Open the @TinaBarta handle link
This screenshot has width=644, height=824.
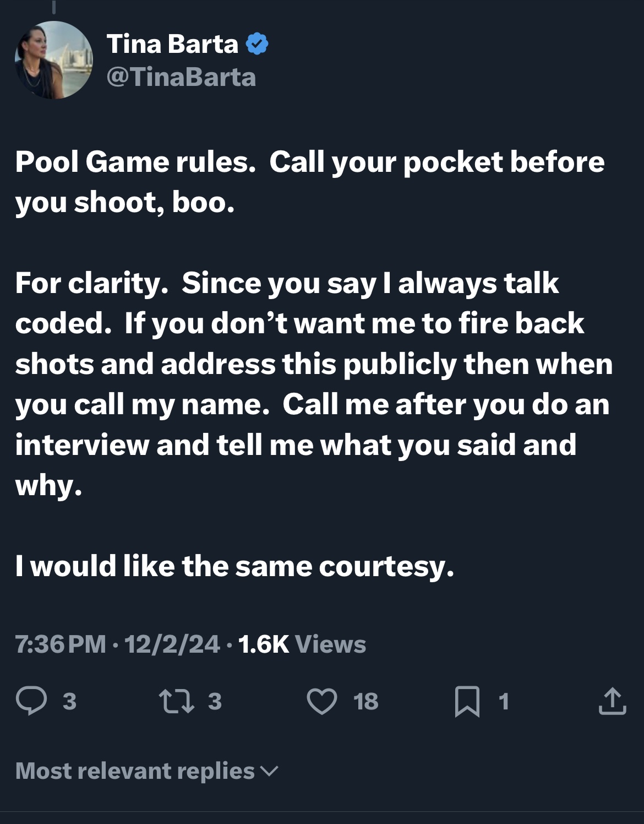(181, 77)
